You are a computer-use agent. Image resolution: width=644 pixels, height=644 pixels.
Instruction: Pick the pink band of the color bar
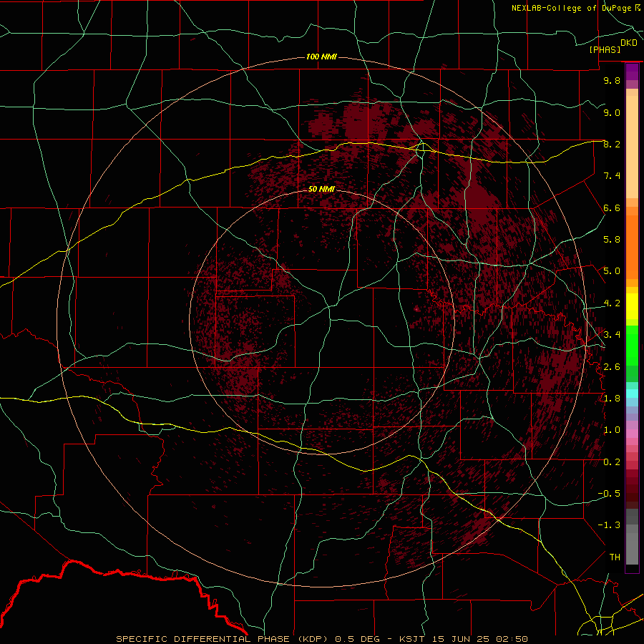632,434
